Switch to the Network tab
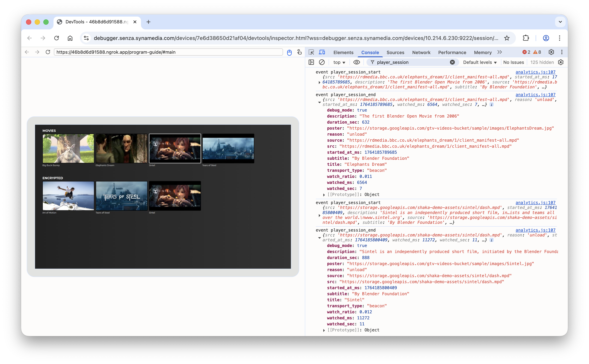Screen dimensions: 589x364 coord(421,53)
